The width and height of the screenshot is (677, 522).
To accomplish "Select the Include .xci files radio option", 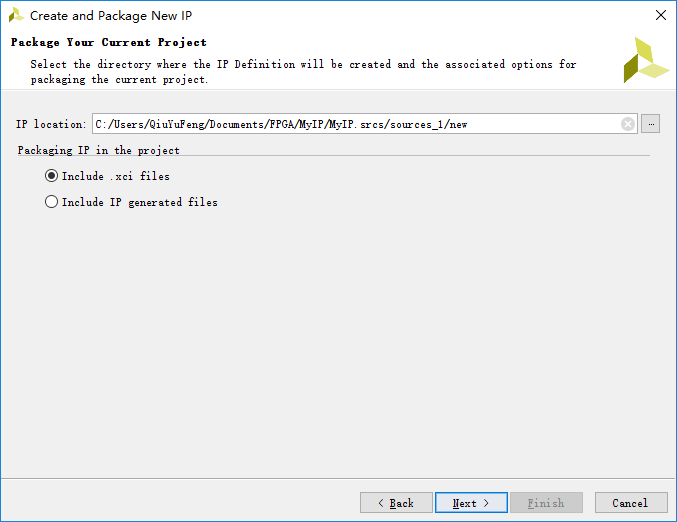I will tap(51, 176).
